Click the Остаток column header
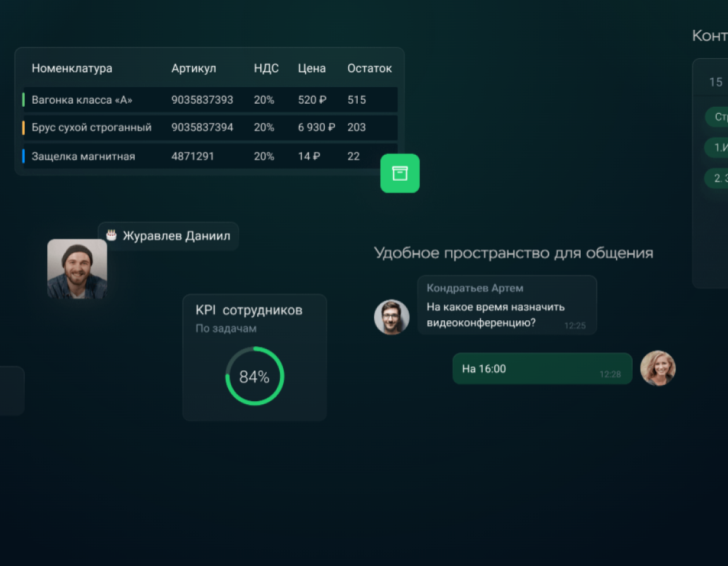Viewport: 728px width, 566px height. (369, 68)
